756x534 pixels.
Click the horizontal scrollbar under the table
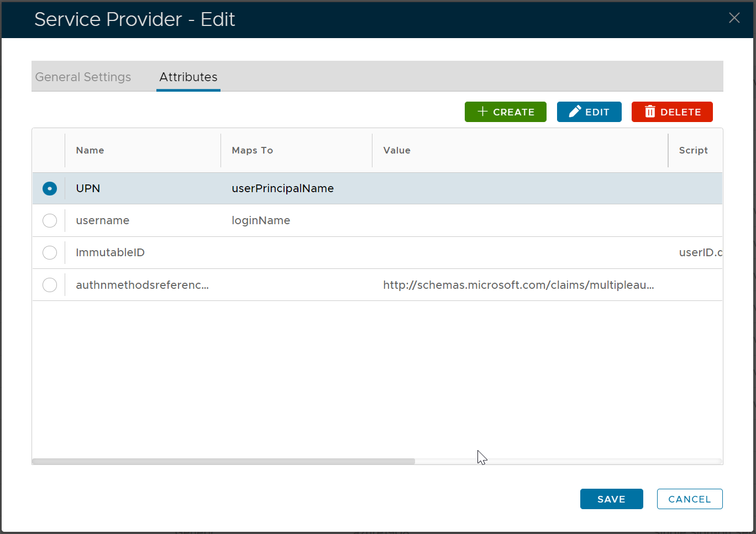[223, 461]
